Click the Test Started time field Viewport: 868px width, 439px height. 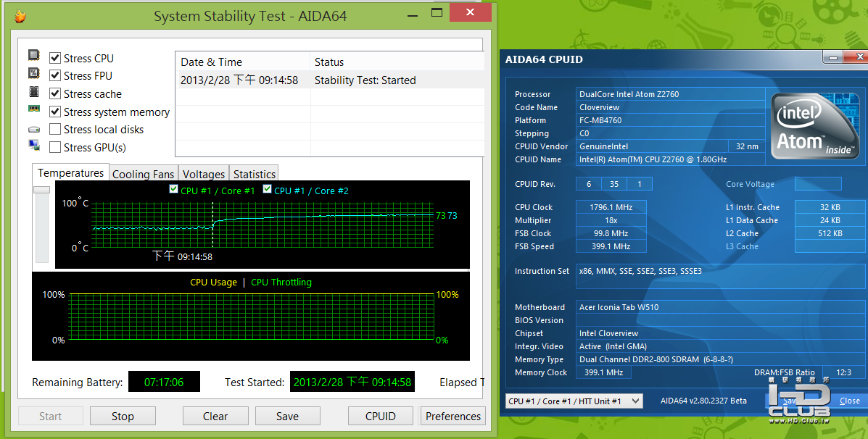(x=352, y=382)
